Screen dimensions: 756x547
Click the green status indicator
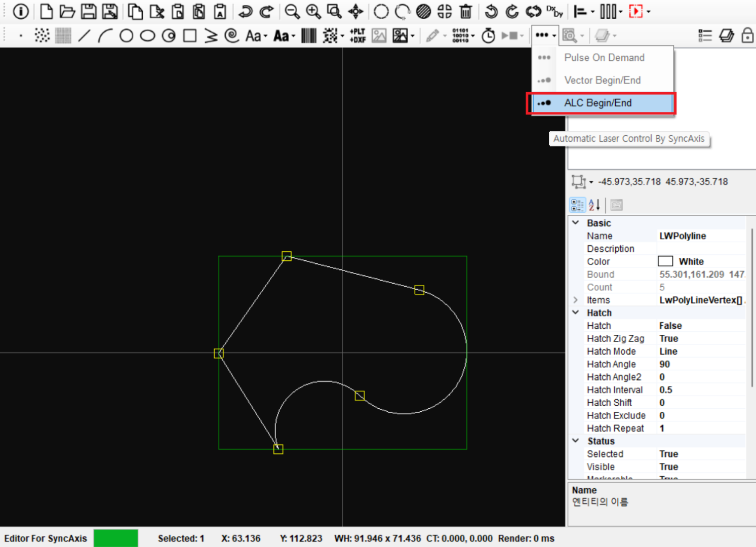click(x=116, y=538)
